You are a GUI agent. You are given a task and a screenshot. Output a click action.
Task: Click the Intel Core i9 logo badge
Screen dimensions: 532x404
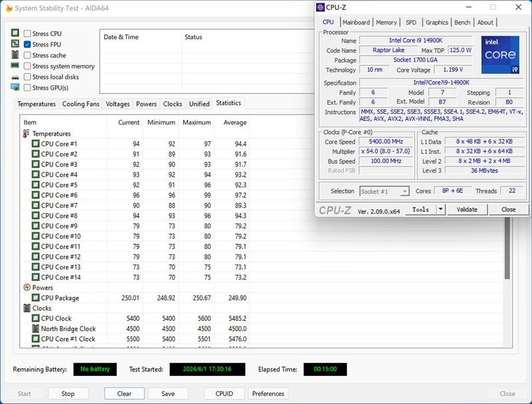(499, 56)
